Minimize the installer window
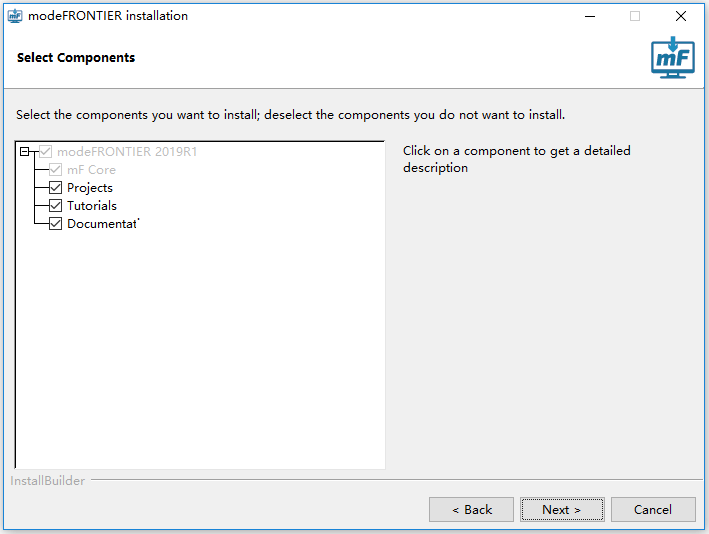 pos(590,16)
